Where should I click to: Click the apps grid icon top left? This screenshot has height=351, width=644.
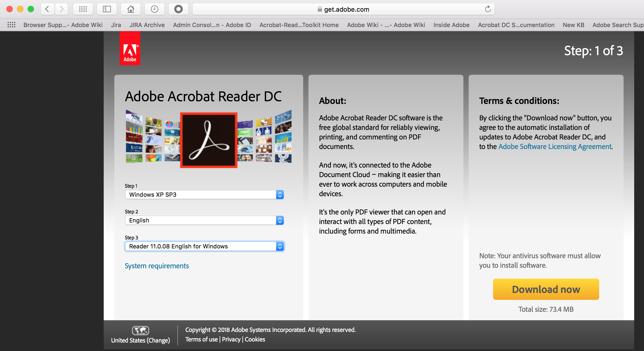coord(84,9)
